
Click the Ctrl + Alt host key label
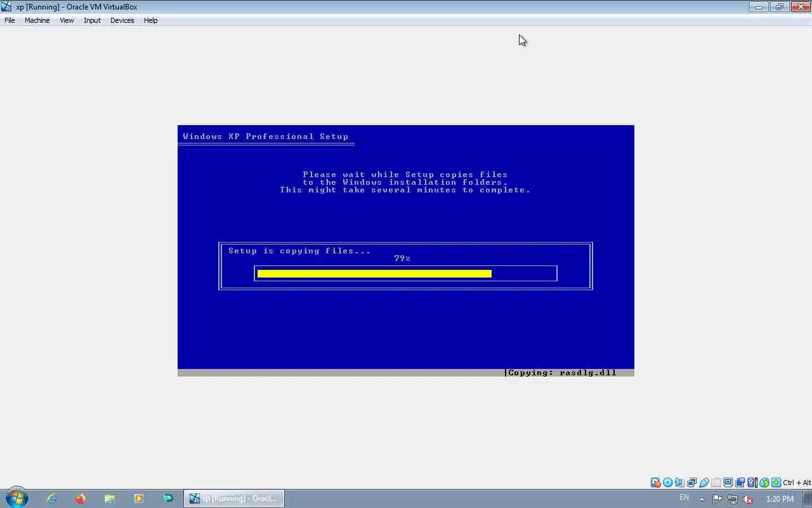(797, 483)
